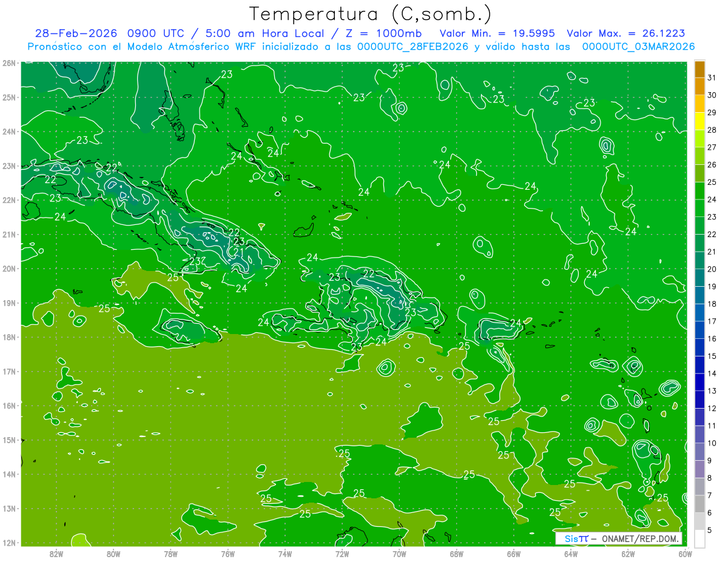The width and height of the screenshot is (728, 562).
Task: Click the "21" contour label over eastern Cuba
Action: (239, 252)
